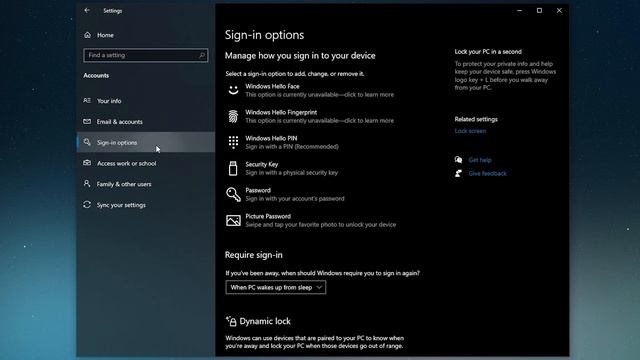Click the back arrow in Settings
Viewport: 640px width, 360px height.
pos(87,11)
